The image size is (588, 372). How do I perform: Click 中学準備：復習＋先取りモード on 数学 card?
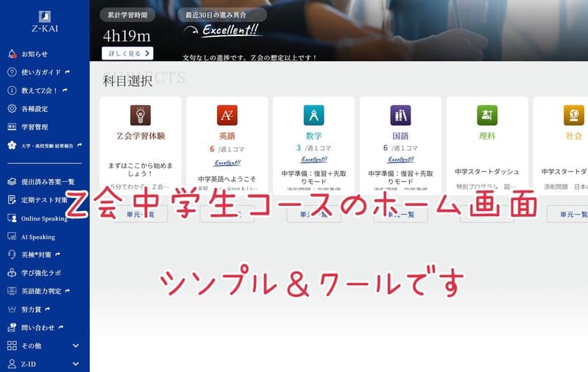coord(314,177)
